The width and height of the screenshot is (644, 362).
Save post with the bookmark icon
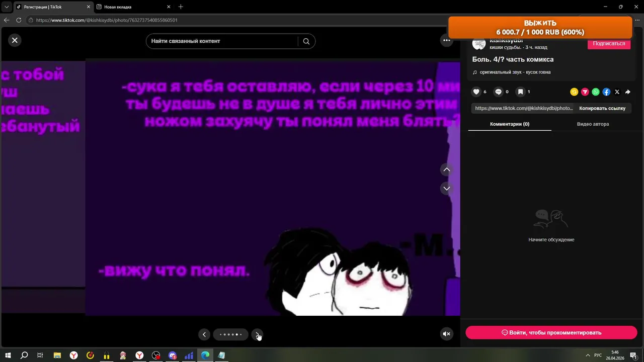[x=521, y=92]
